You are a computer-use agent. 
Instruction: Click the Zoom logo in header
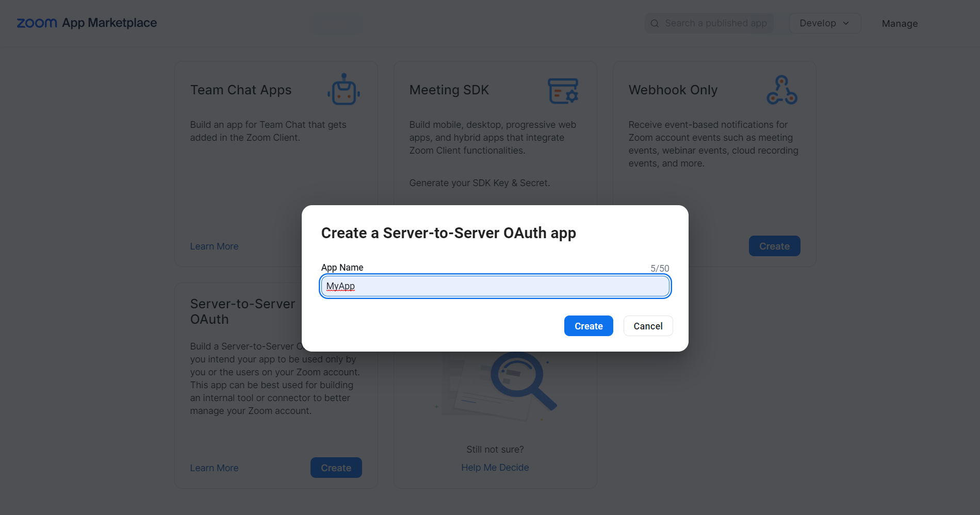pyautogui.click(x=37, y=23)
